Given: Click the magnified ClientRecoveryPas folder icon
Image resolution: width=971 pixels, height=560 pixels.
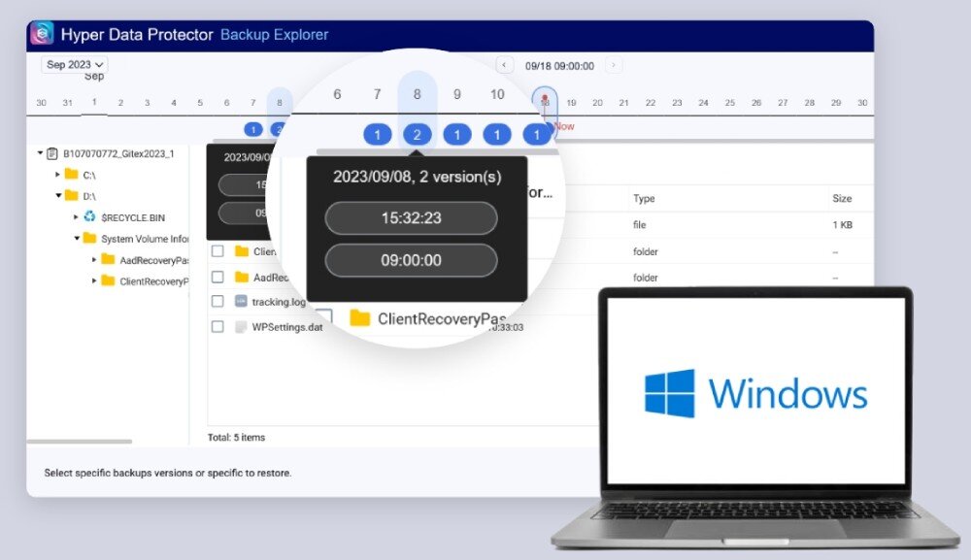Looking at the screenshot, I should coord(360,318).
